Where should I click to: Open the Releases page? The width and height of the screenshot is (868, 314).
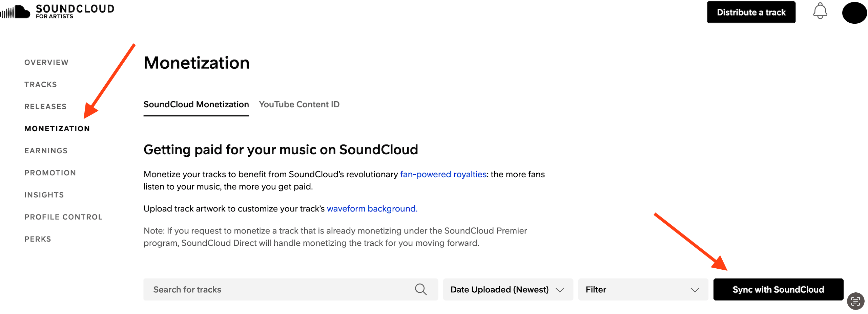(x=45, y=106)
